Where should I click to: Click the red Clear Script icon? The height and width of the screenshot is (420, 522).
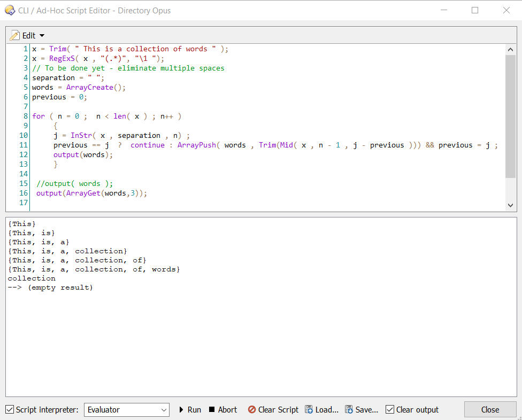(x=252, y=410)
